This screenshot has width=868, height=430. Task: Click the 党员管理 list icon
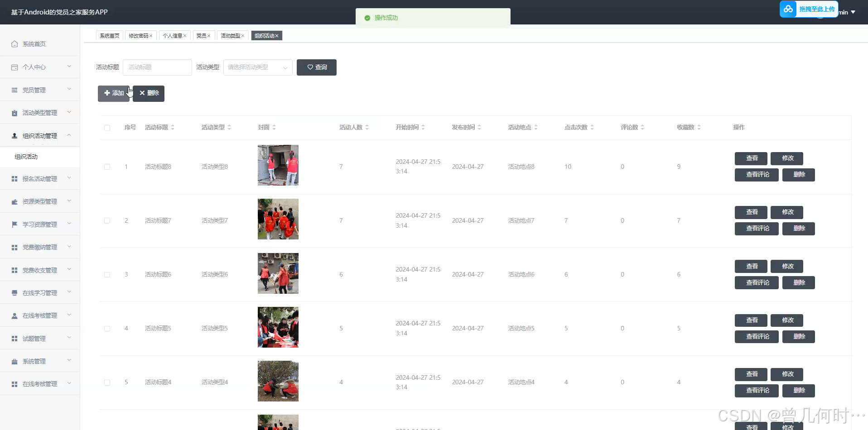[x=14, y=90]
